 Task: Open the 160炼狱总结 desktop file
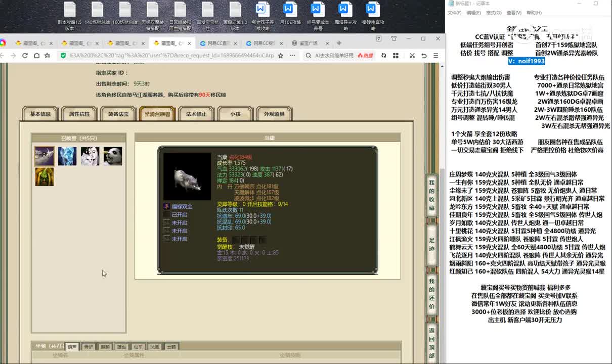pyautogui.click(x=125, y=13)
